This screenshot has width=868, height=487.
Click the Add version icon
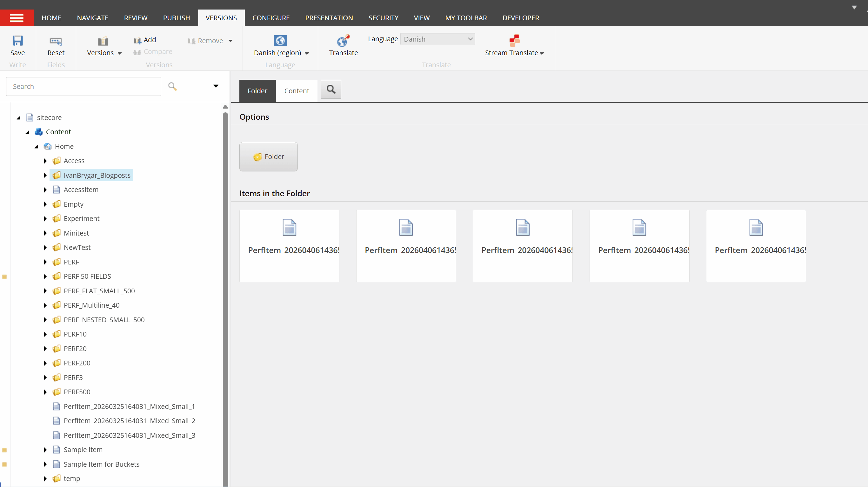137,40
